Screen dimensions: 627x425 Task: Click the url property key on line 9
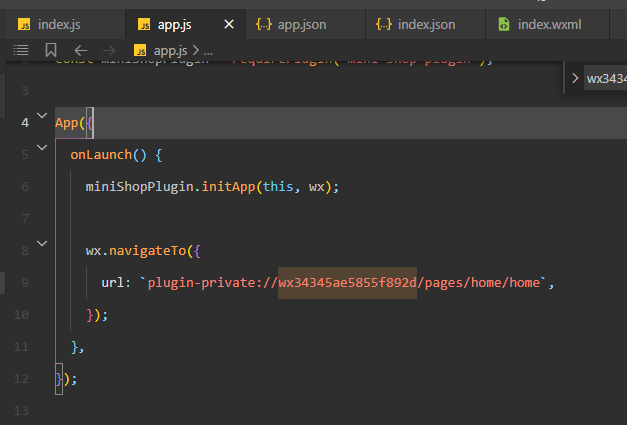113,283
